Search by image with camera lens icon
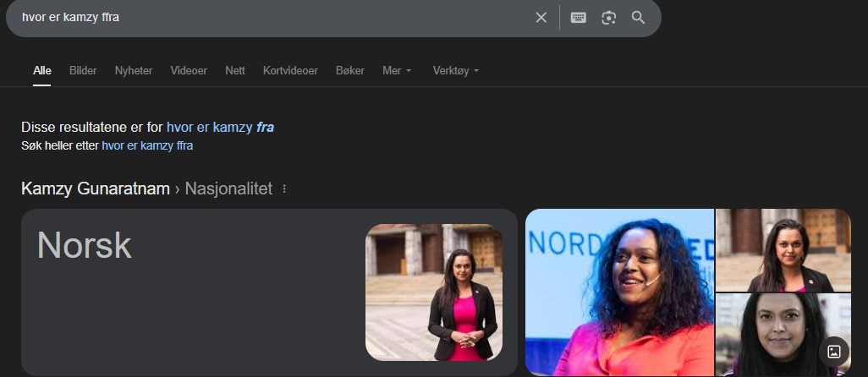868x377 pixels. [x=608, y=18]
